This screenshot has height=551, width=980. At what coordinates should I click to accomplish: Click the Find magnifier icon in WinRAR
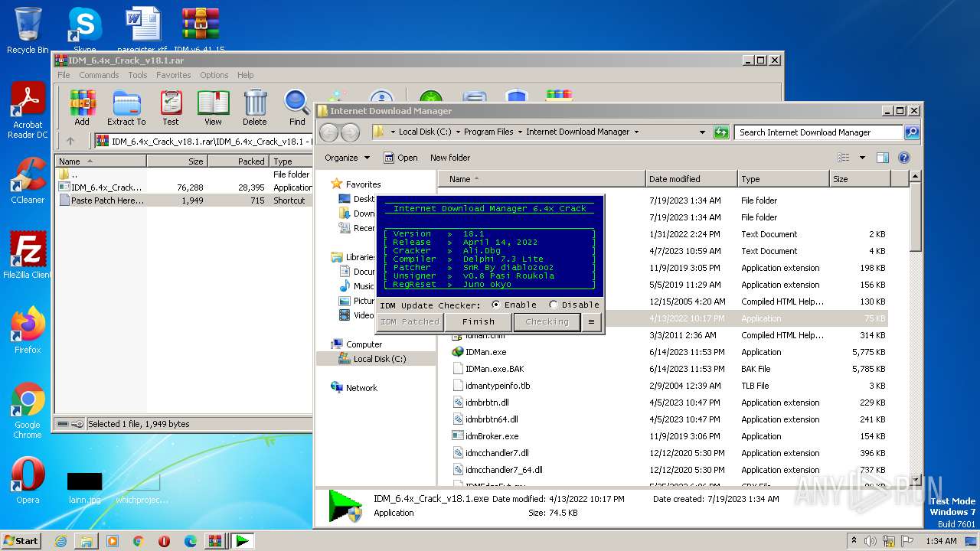[297, 107]
